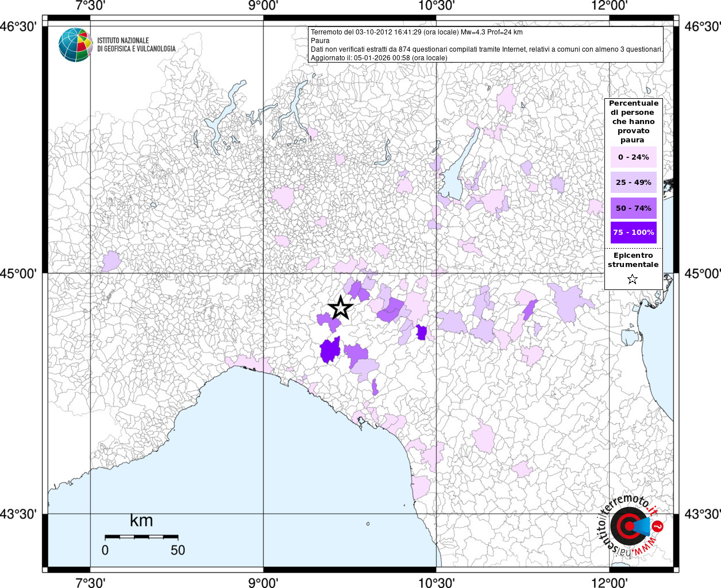721x588 pixels.
Task: Click 'Percentuale di persone che hanno provato paura' title
Action: 634,122
